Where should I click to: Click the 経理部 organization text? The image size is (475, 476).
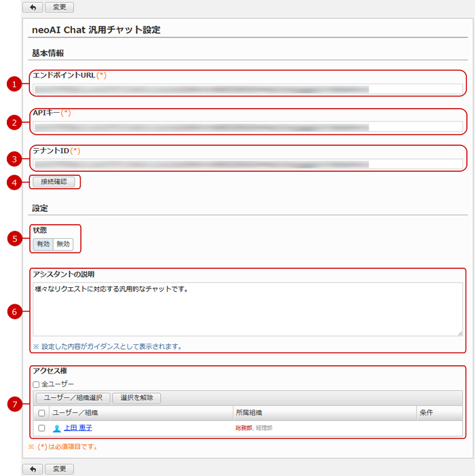(264, 428)
